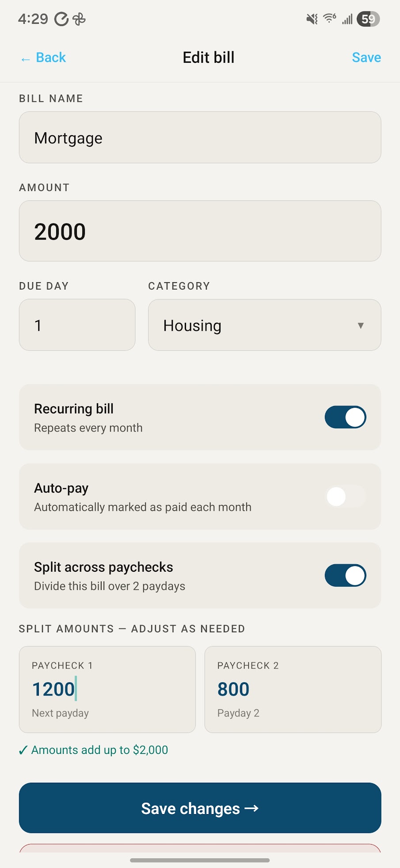
Task: Edit the Mortgage bill name field
Action: click(x=200, y=138)
